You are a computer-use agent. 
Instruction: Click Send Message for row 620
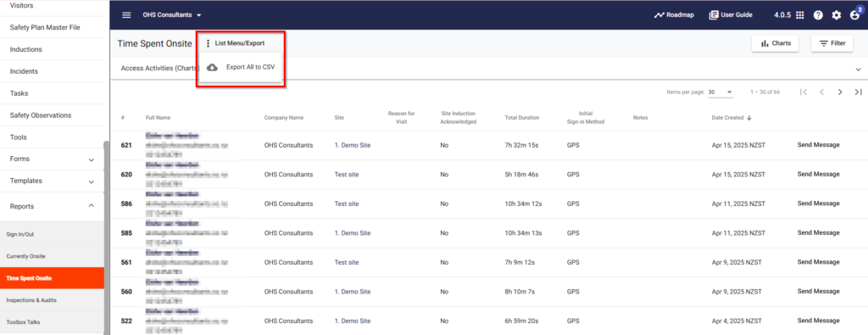[x=818, y=175]
